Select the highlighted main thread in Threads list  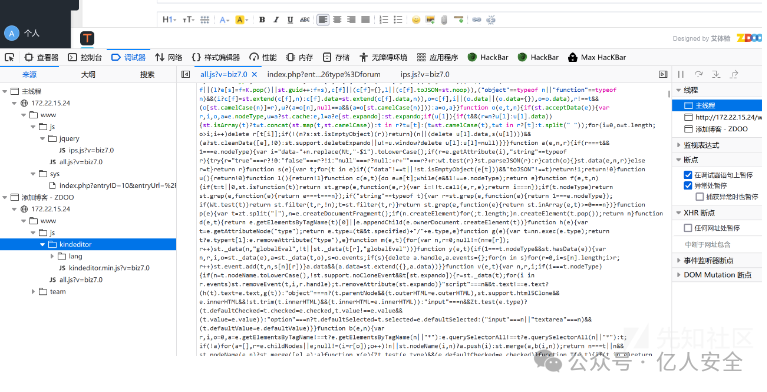click(x=717, y=105)
